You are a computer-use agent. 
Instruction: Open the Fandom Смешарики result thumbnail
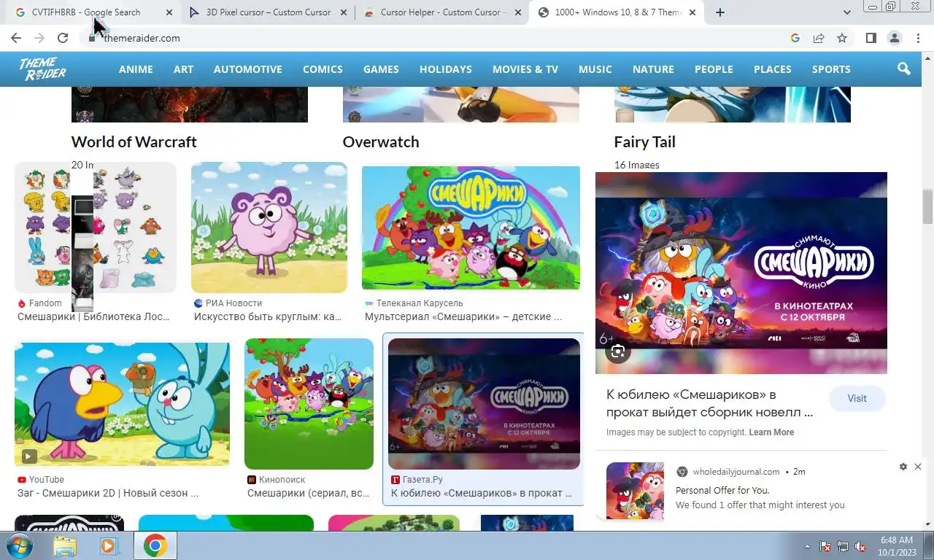pyautogui.click(x=96, y=227)
